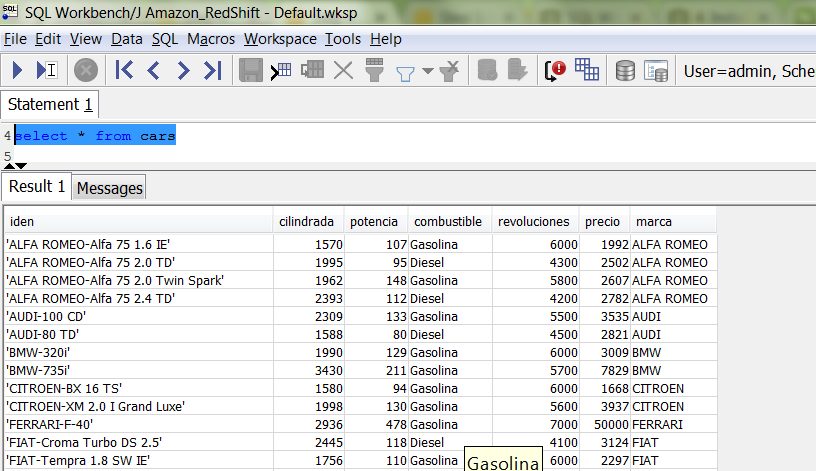This screenshot has height=471, width=816.
Task: Select the 'FERRARI-F-40' cell
Action: pyautogui.click(x=139, y=425)
